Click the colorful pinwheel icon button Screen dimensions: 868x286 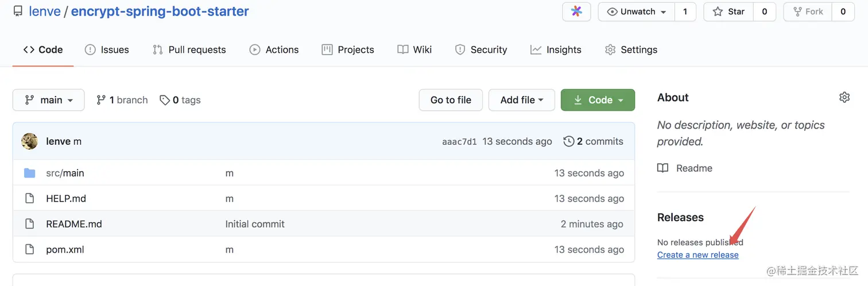[x=576, y=11]
